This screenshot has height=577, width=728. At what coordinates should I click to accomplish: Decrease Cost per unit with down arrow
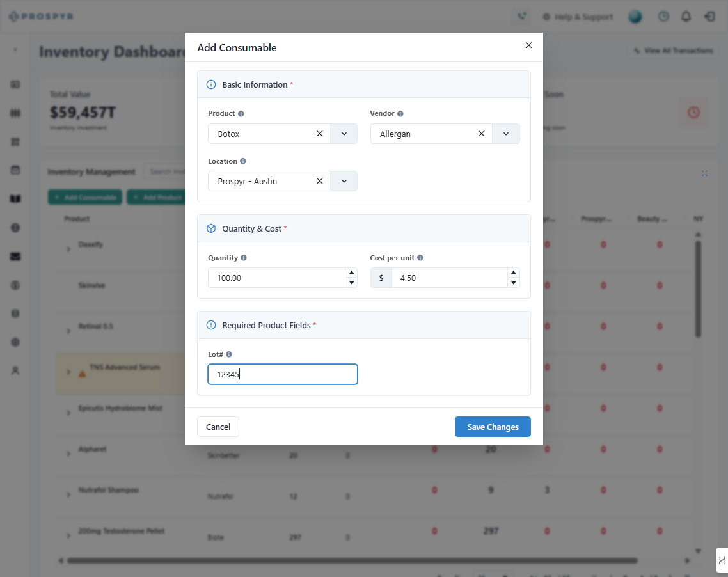[514, 282]
